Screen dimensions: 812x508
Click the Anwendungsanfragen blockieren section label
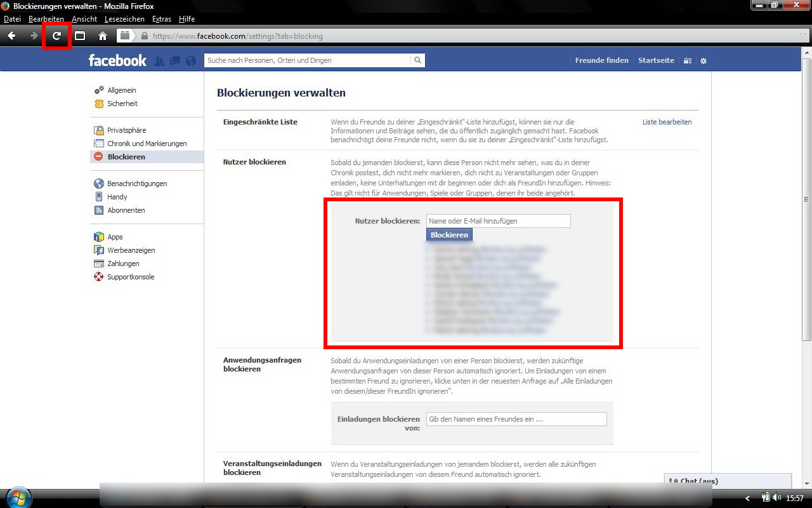tap(262, 364)
